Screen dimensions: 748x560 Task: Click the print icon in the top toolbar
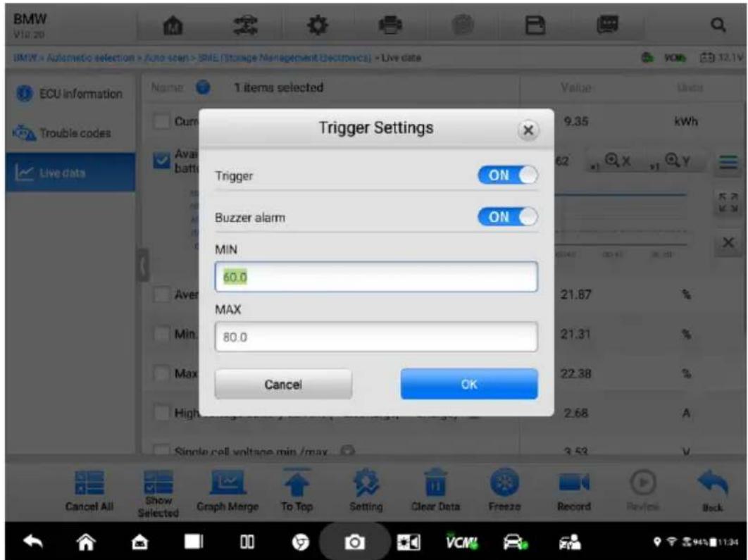[389, 25]
